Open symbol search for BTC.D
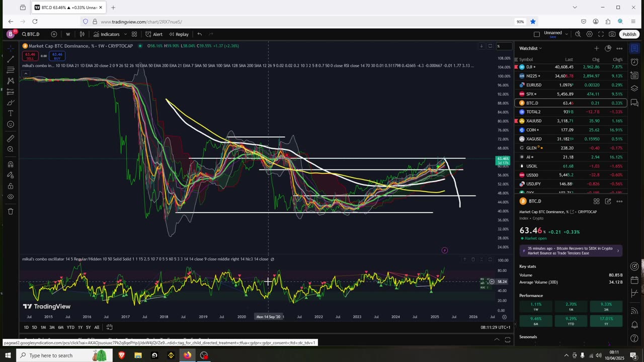This screenshot has width=644, height=362. coord(31,34)
